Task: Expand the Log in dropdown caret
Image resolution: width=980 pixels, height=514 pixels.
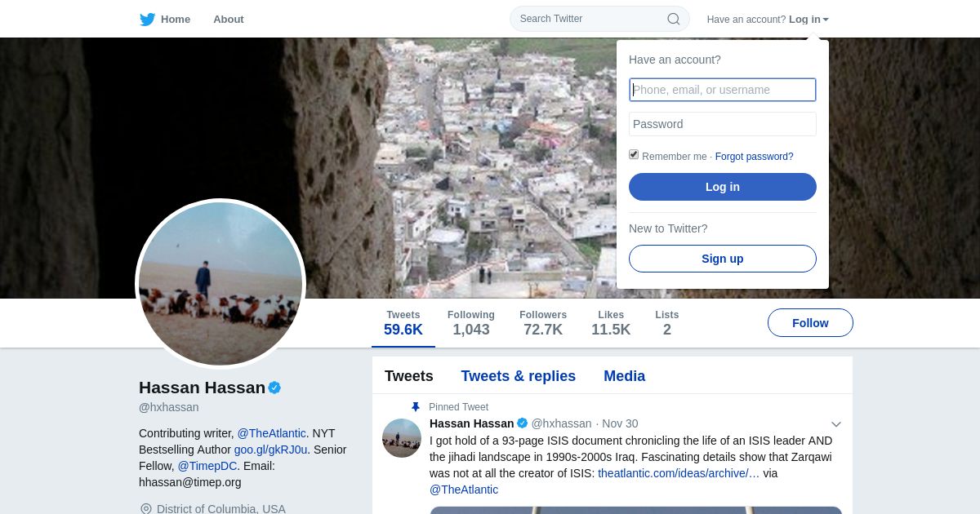Action: [x=826, y=20]
